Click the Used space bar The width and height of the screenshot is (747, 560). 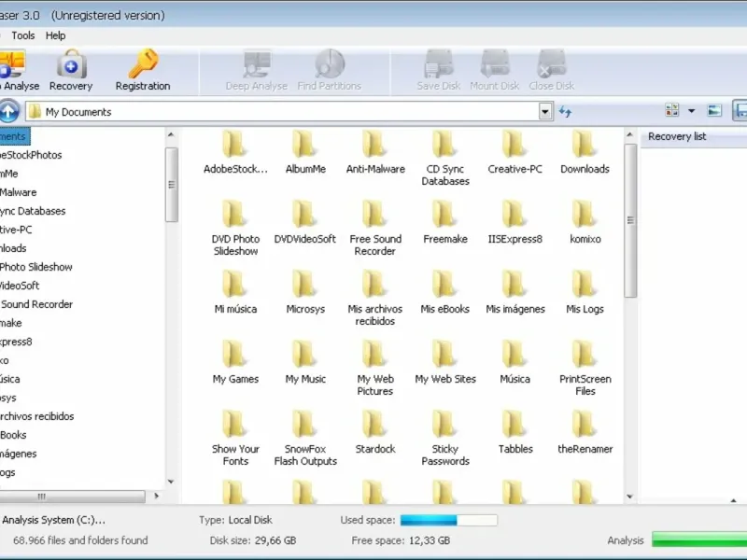point(449,520)
